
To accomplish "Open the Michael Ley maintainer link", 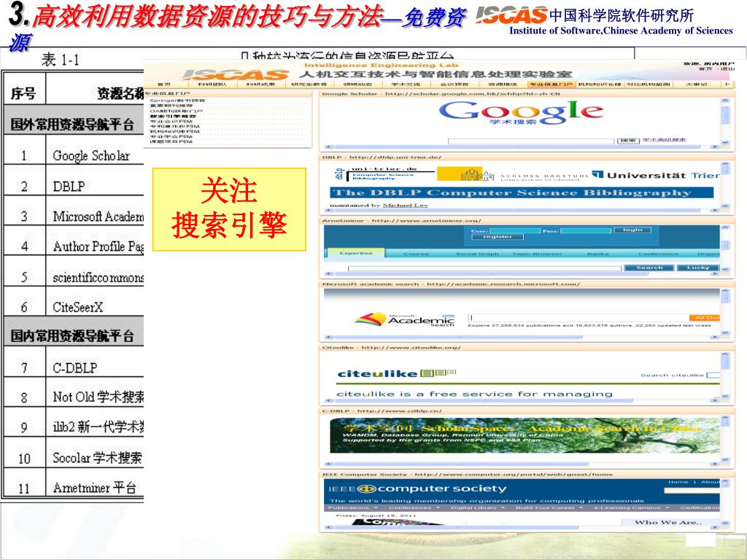I will (x=406, y=205).
